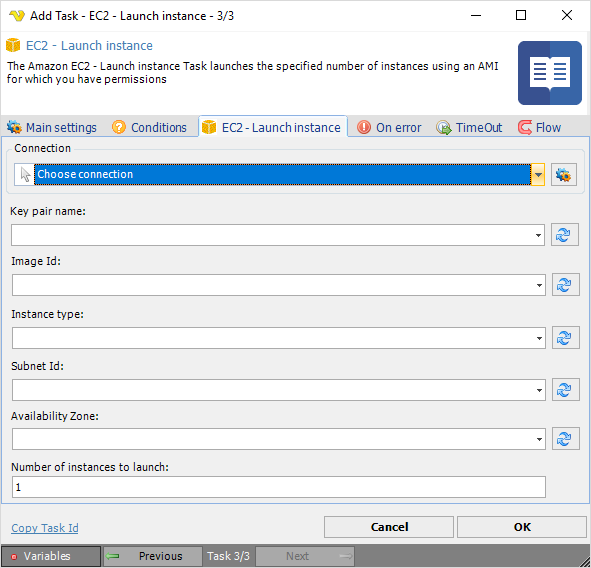Open the Subnet Id dropdown
Viewport: 591px width, 568px height.
tap(539, 390)
